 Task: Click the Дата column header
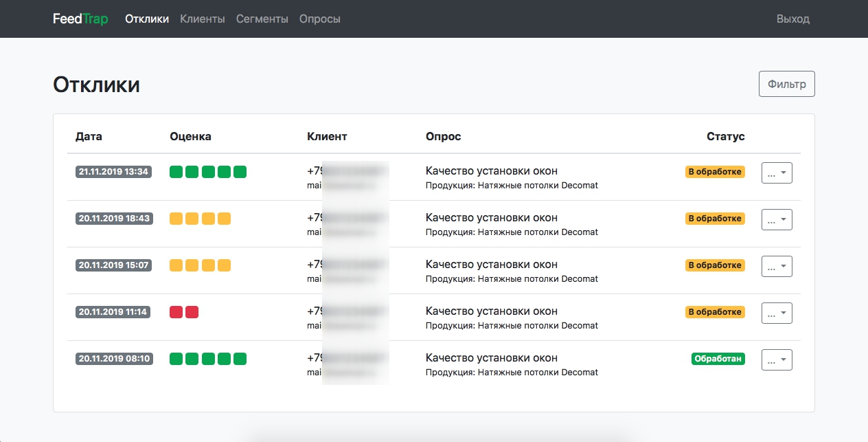click(89, 136)
